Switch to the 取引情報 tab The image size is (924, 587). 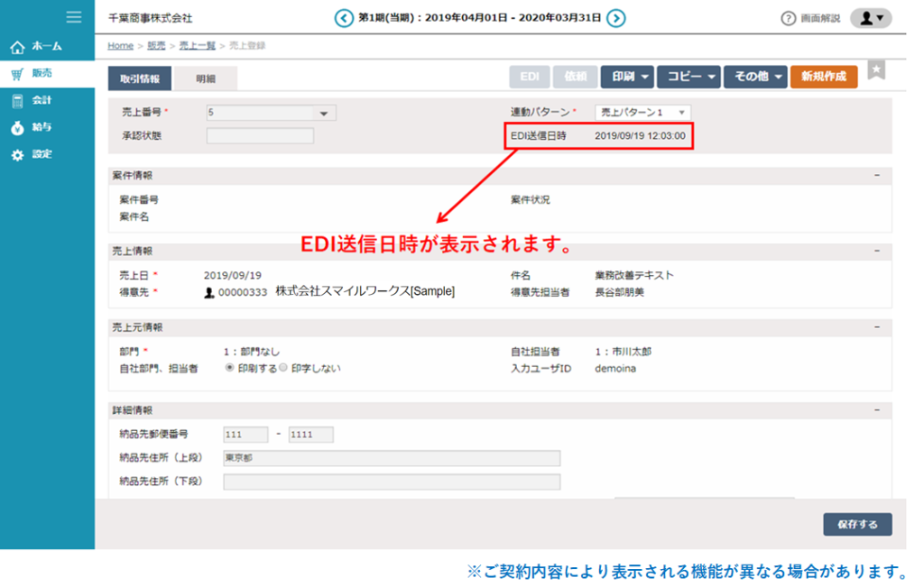coord(140,78)
